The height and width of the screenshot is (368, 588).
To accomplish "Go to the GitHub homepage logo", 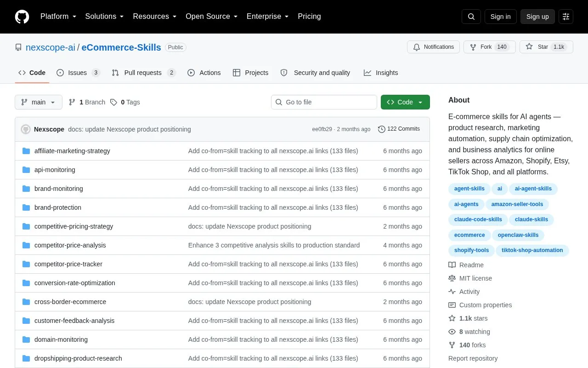I will (22, 17).
